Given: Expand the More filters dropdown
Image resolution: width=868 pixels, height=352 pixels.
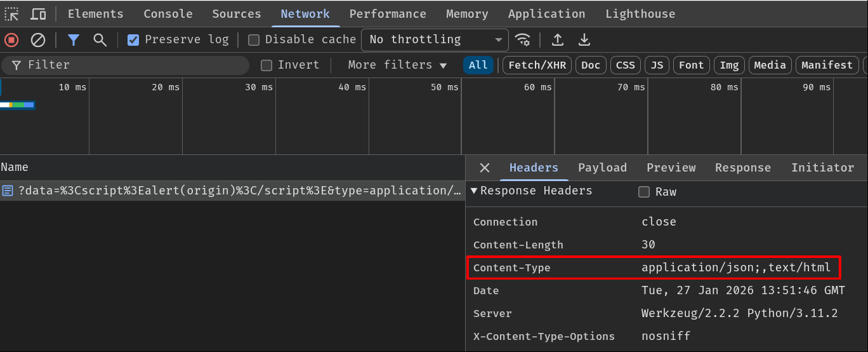Looking at the screenshot, I should pos(397,65).
